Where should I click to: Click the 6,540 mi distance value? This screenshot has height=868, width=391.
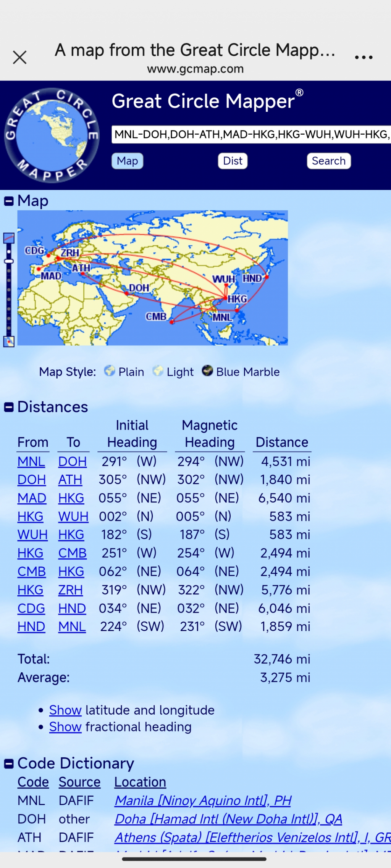284,498
